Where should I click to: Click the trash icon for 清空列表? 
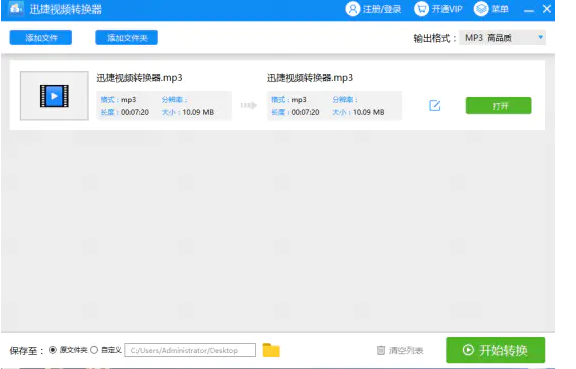tap(381, 350)
